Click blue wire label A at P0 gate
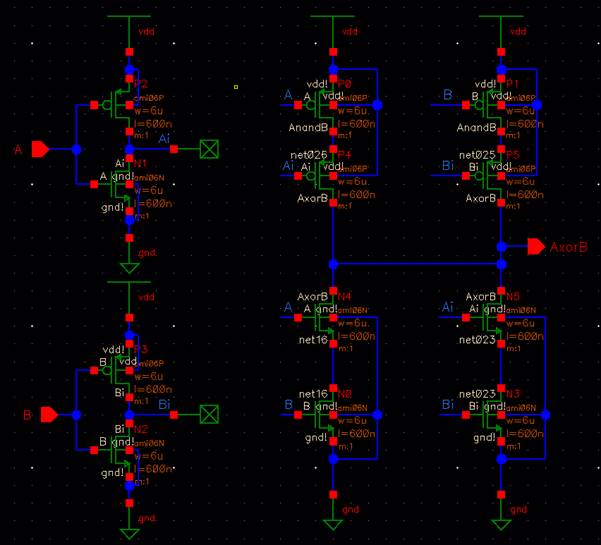The height and width of the screenshot is (545, 601). (288, 95)
